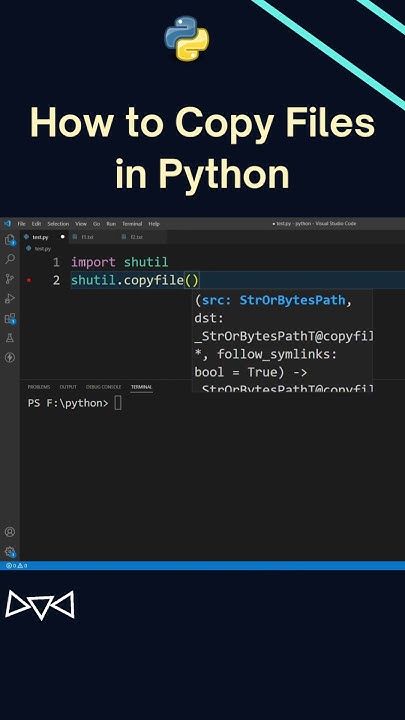The height and width of the screenshot is (720, 405).
Task: Open the Accounts icon in the activity bar
Action: click(x=10, y=532)
